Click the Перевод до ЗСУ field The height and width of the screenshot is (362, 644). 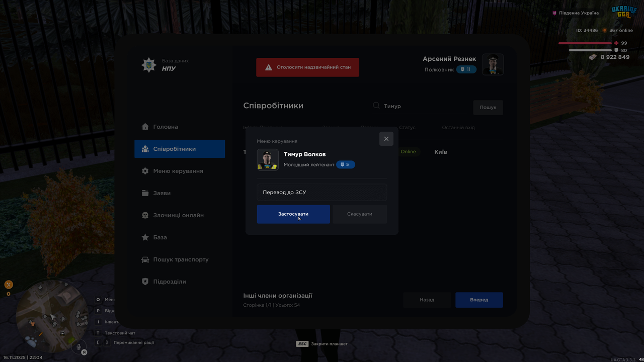pyautogui.click(x=322, y=192)
